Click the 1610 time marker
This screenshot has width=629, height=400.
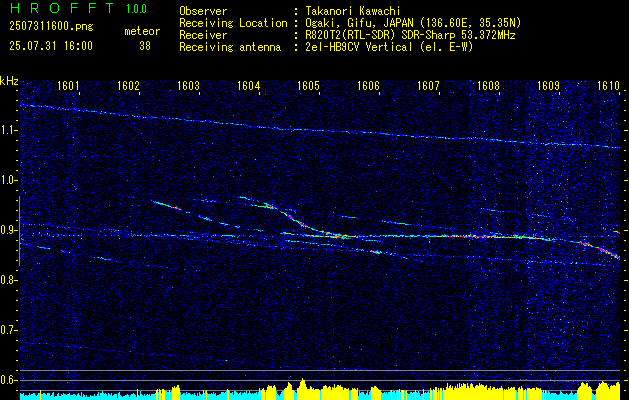pos(608,85)
